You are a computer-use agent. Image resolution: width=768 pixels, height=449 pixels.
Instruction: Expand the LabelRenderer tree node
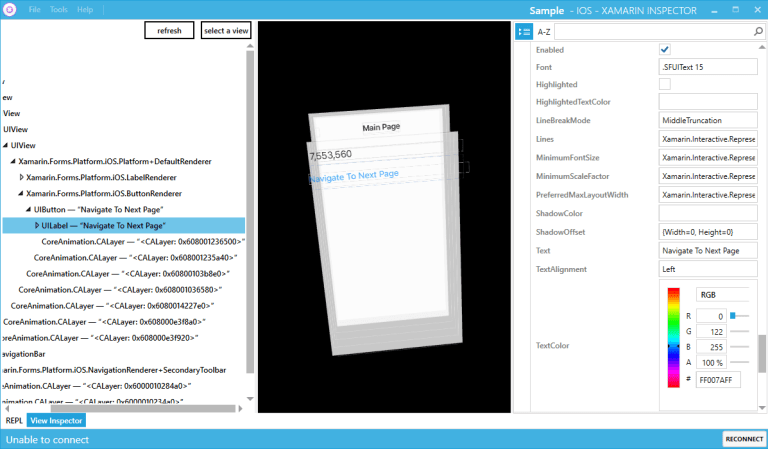click(21, 177)
